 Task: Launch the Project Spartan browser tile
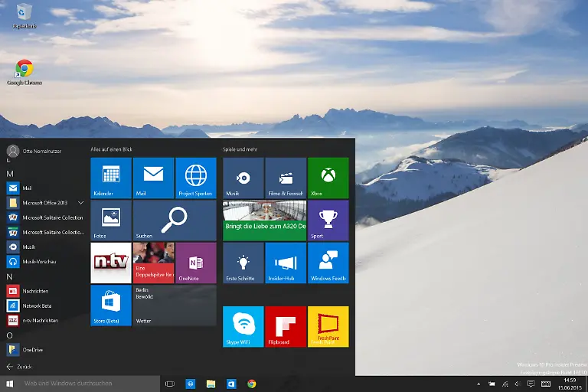[196, 178]
